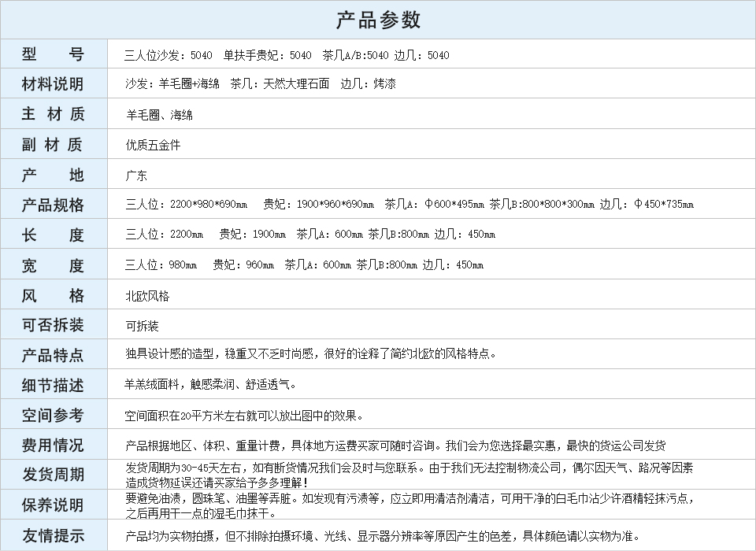Select the text 边几：烤漆
Image resolution: width=756 pixels, height=551 pixels.
pos(369,84)
